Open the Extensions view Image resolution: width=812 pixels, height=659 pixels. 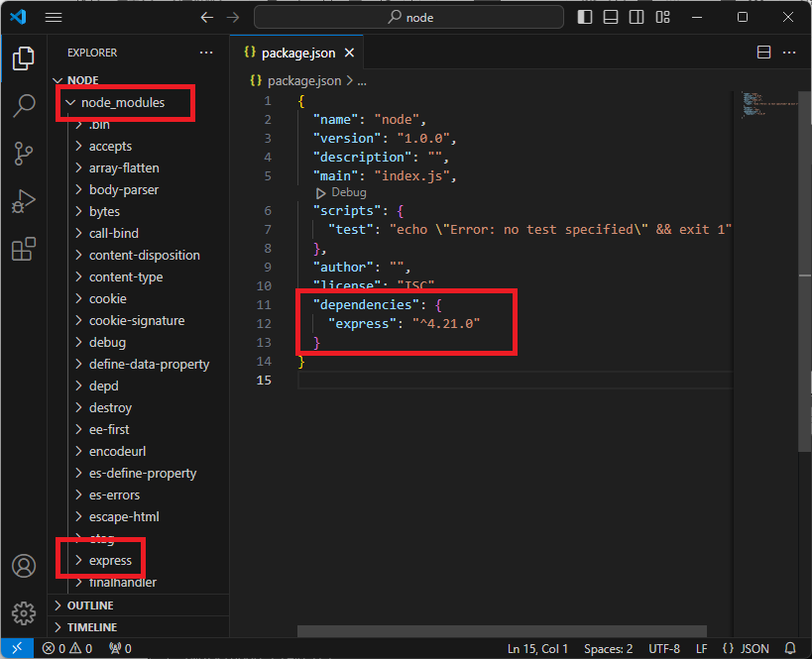pos(24,249)
